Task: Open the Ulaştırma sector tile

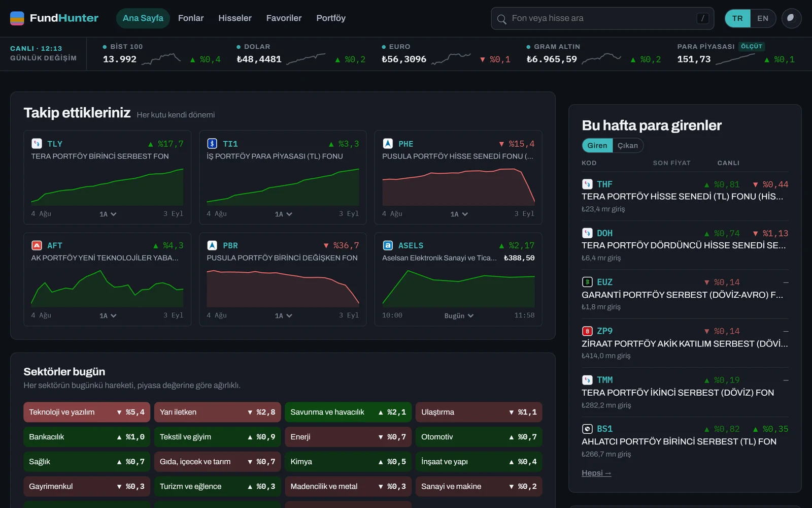Action: 479,412
